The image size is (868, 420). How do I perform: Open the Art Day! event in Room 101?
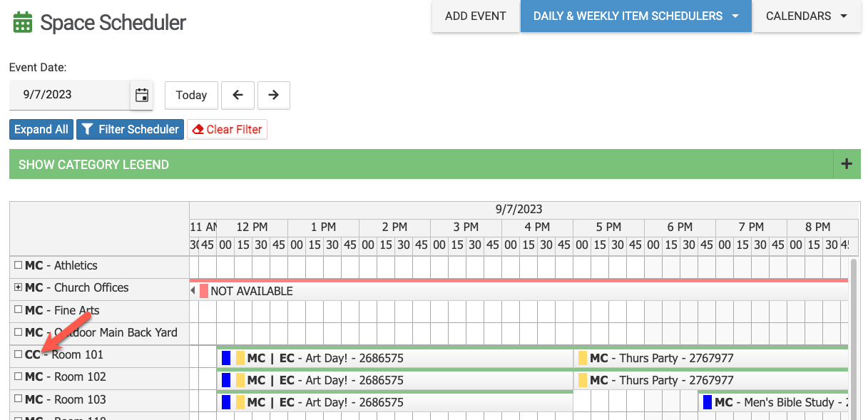[x=395, y=358]
